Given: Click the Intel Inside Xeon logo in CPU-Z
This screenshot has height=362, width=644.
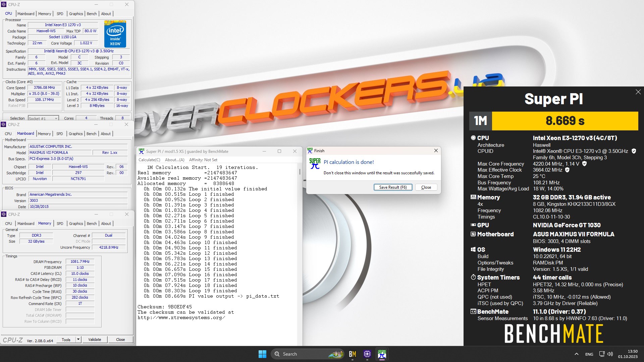Looking at the screenshot, I should pyautogui.click(x=115, y=34).
